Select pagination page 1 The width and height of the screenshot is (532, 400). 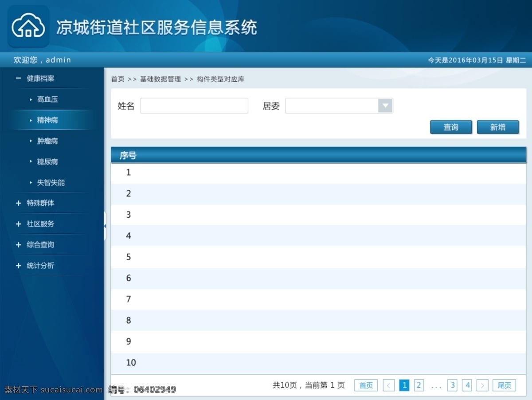[x=404, y=385]
